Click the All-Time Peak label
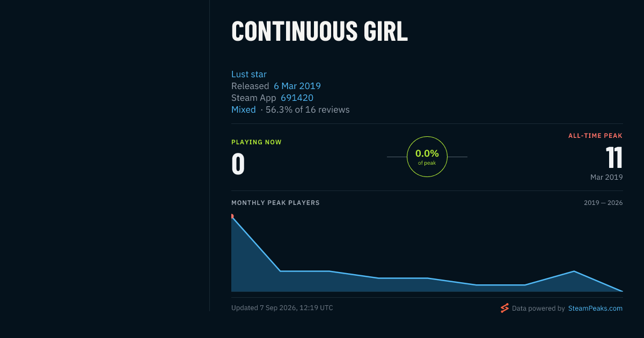This screenshot has width=644, height=338. coord(595,136)
